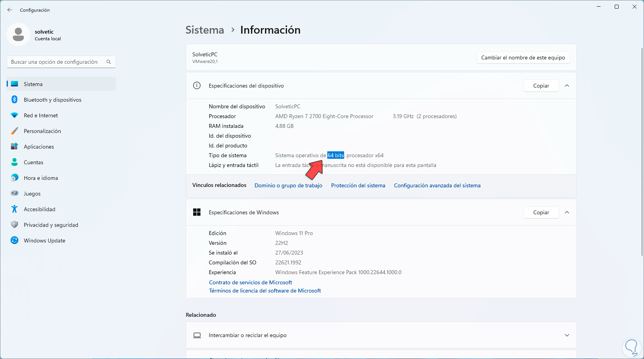Open Protección del sistema link
The width and height of the screenshot is (644, 359).
point(358,185)
